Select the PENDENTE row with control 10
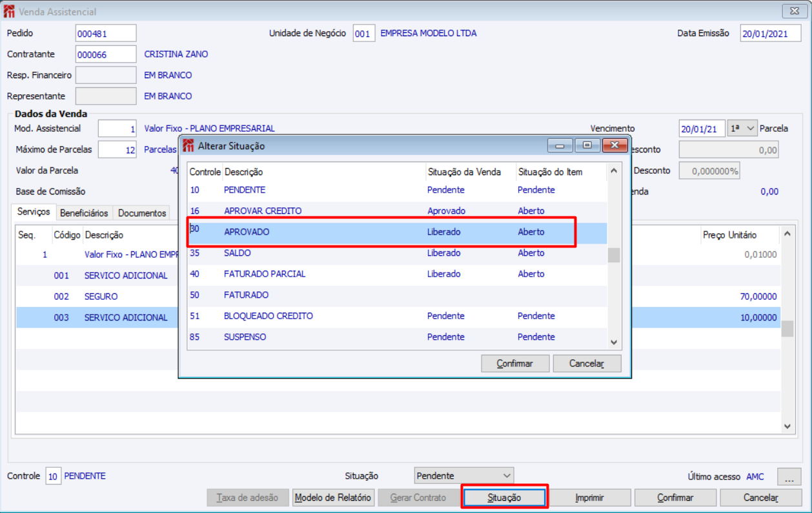 click(x=397, y=190)
